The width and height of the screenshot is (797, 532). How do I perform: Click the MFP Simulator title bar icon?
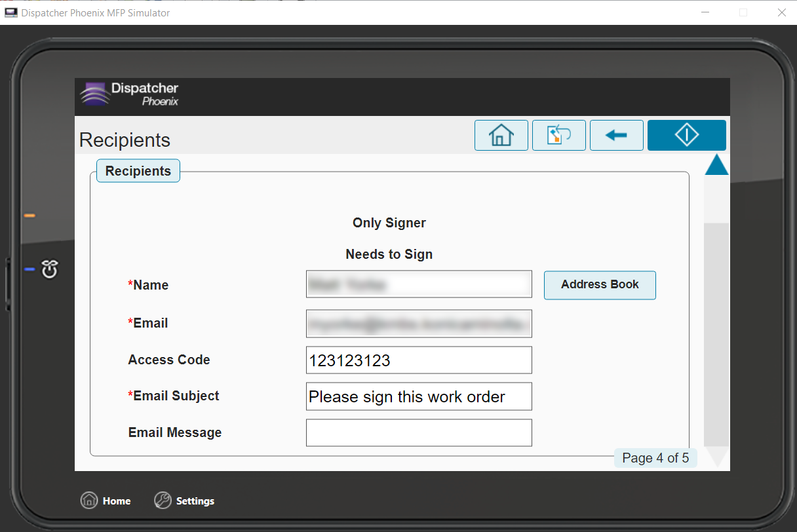click(x=11, y=12)
